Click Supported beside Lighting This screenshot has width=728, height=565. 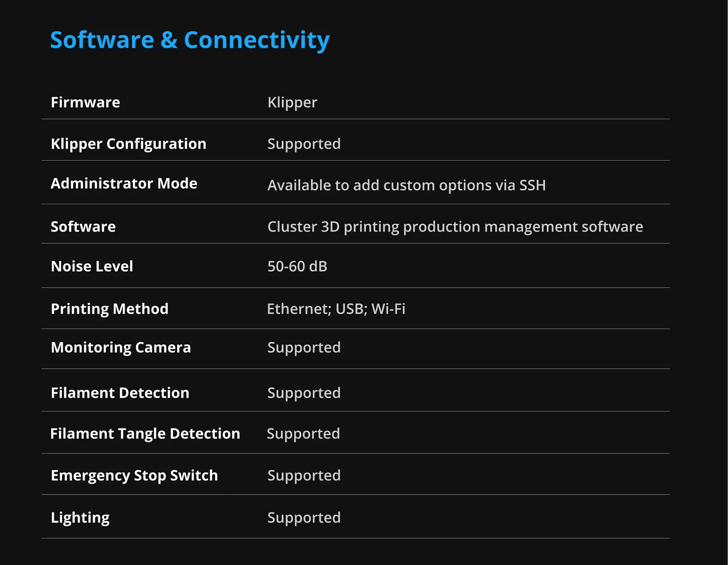tap(304, 518)
